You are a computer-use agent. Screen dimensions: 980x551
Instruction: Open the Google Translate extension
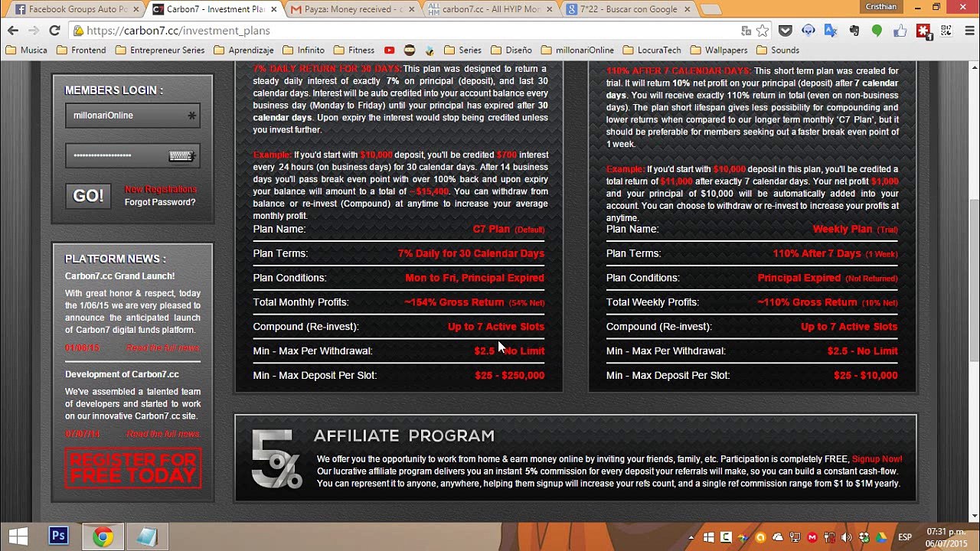coord(831,31)
